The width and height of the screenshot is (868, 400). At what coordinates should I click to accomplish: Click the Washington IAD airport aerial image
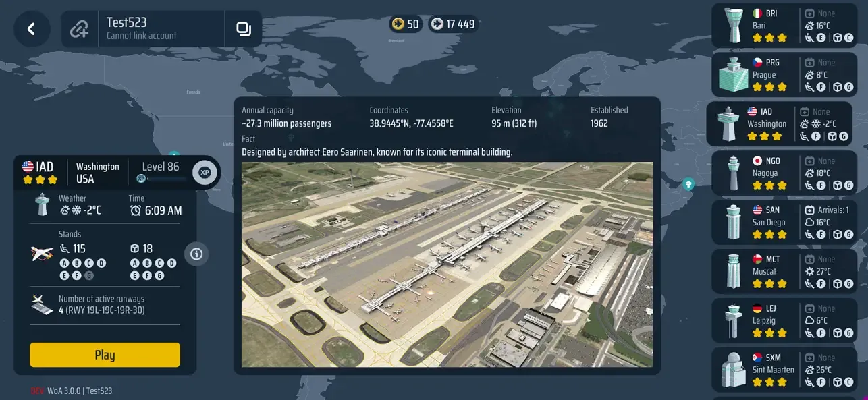click(x=447, y=264)
